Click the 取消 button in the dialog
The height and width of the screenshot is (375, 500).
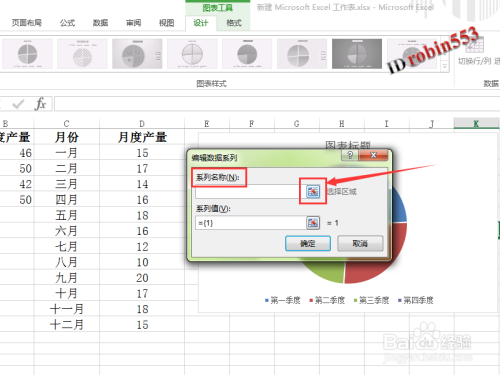(x=360, y=243)
